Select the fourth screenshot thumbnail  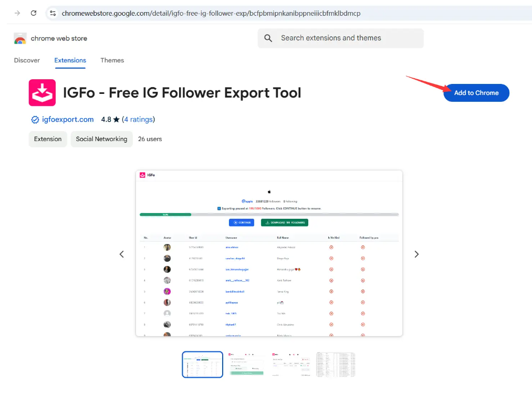click(x=336, y=365)
